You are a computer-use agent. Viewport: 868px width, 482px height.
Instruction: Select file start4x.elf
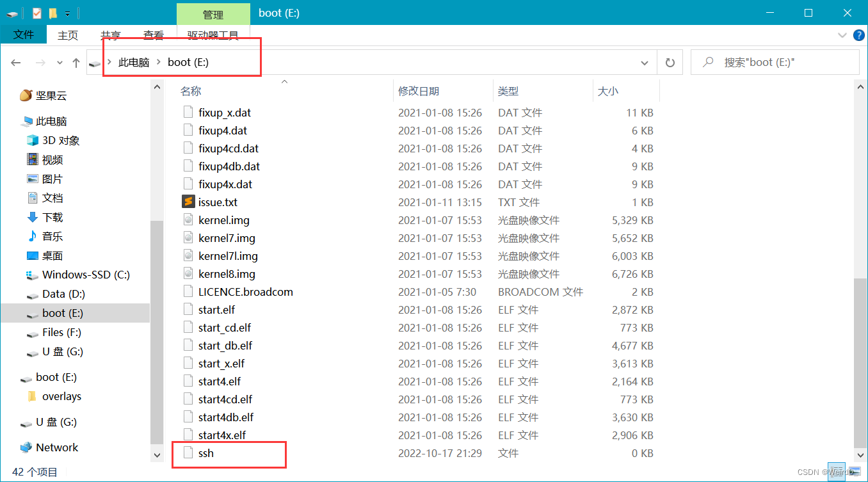(222, 435)
